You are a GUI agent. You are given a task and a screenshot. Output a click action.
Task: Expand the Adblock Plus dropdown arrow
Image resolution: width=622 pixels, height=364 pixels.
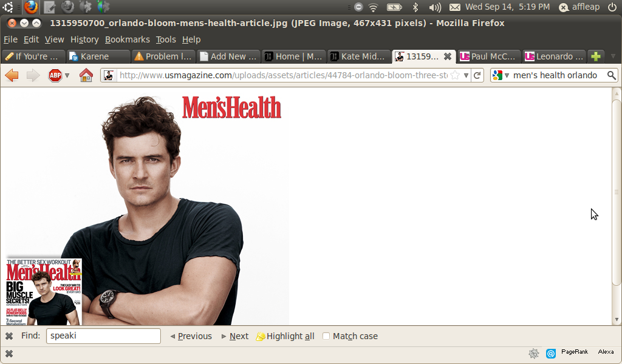point(67,75)
